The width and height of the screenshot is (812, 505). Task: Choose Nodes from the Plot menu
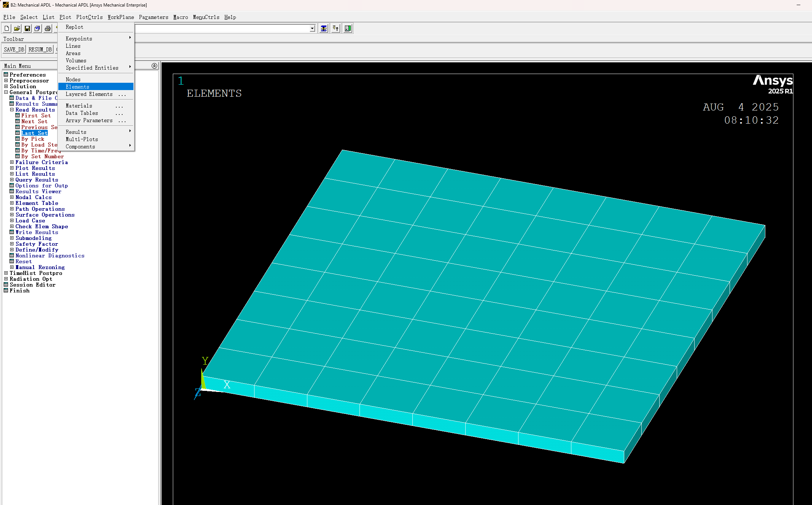click(x=73, y=79)
